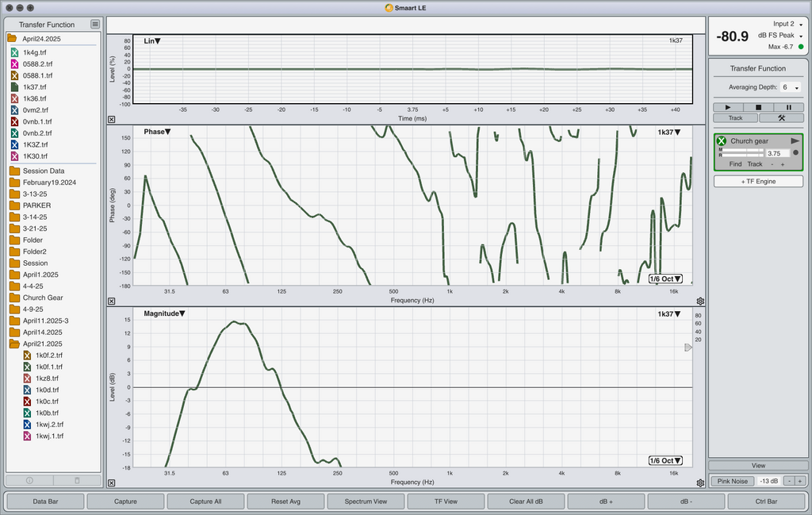Click Find delay in Church gear

[735, 164]
